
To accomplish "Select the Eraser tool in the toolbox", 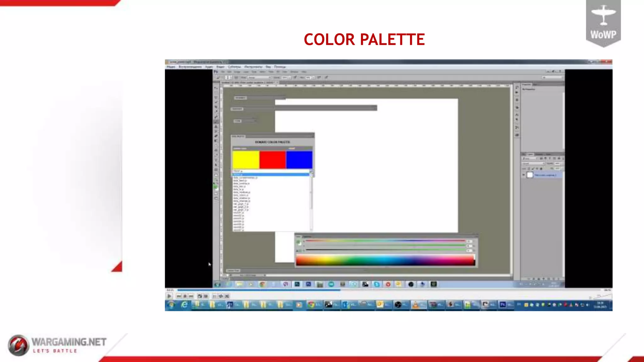I will pos(216,136).
